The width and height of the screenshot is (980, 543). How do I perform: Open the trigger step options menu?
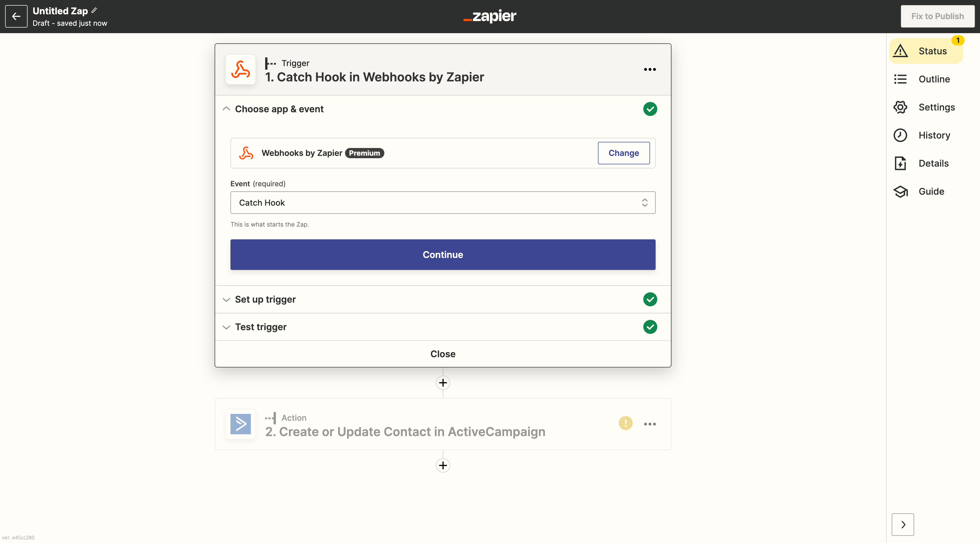coord(650,69)
